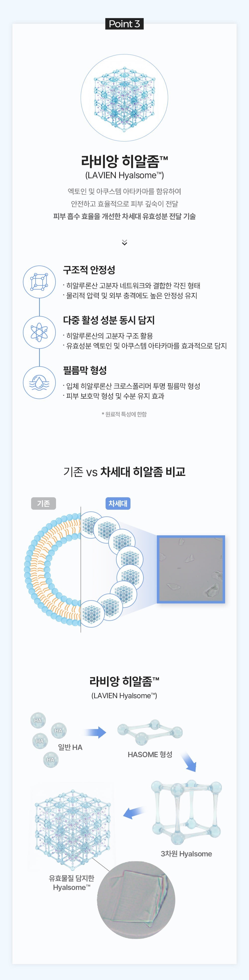Click the 구조적 안정성 heading
This screenshot has height=980, width=249.
pyautogui.click(x=89, y=270)
